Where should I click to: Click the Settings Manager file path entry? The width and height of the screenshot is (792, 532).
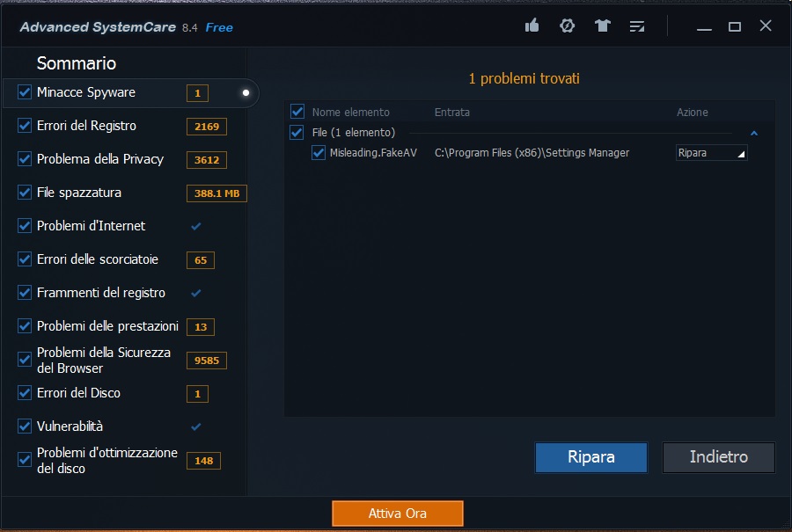[532, 153]
